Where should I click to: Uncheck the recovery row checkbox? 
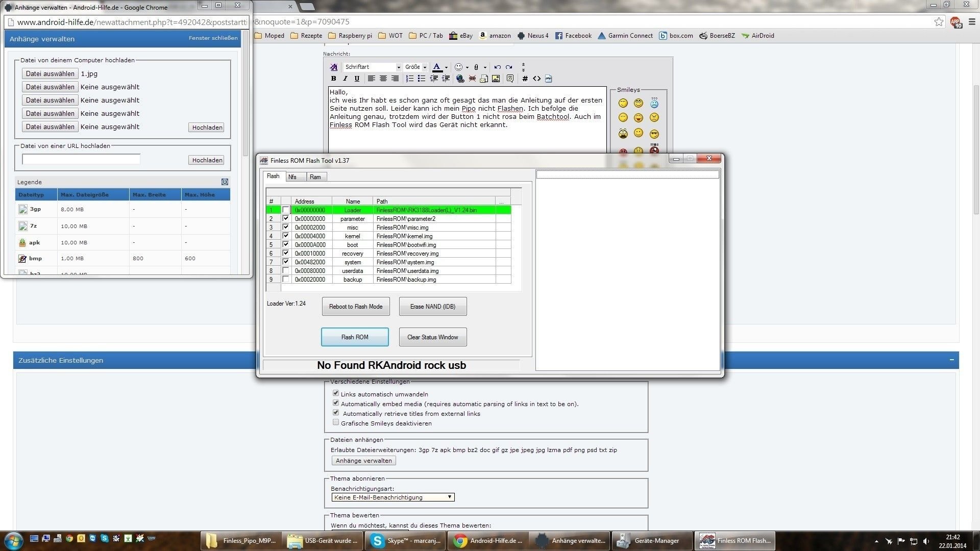pos(286,253)
